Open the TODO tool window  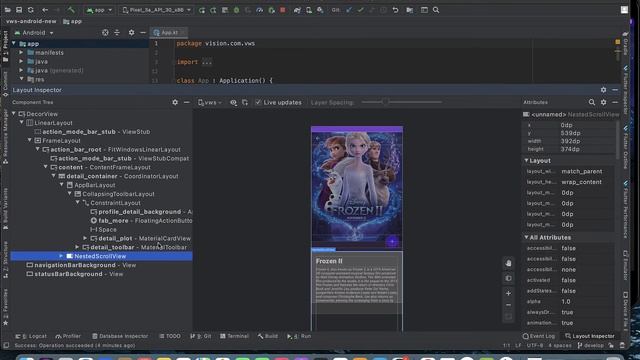(x=170, y=336)
